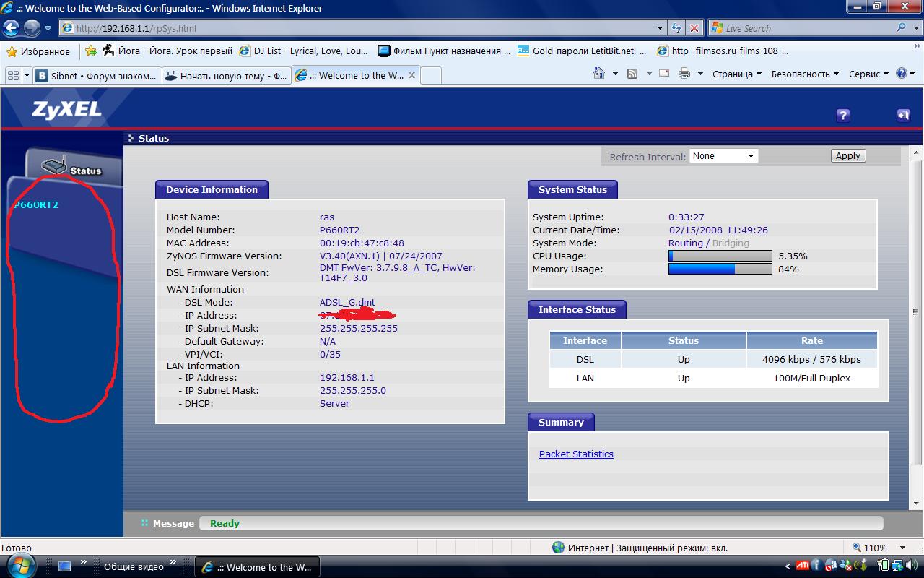
Task: Click the network connection tray icon
Action: pos(897,566)
